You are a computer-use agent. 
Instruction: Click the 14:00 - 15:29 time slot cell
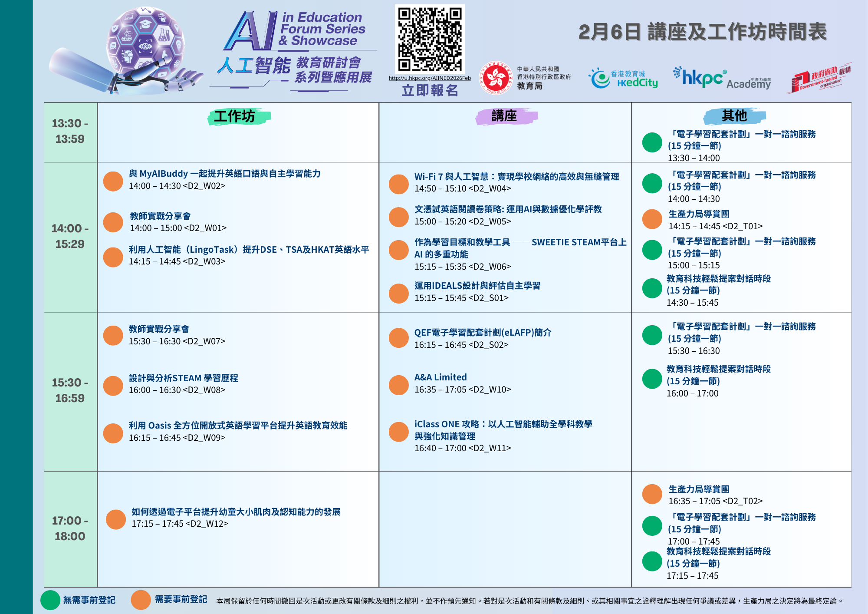[x=70, y=236]
